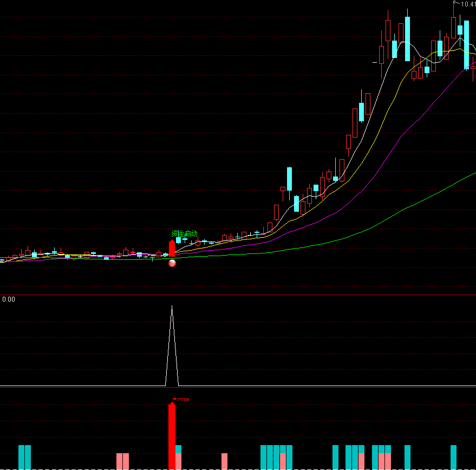The height and width of the screenshot is (470, 476).
Task: Click the teal bar stacked on pink beside red bar
Action: tap(179, 449)
